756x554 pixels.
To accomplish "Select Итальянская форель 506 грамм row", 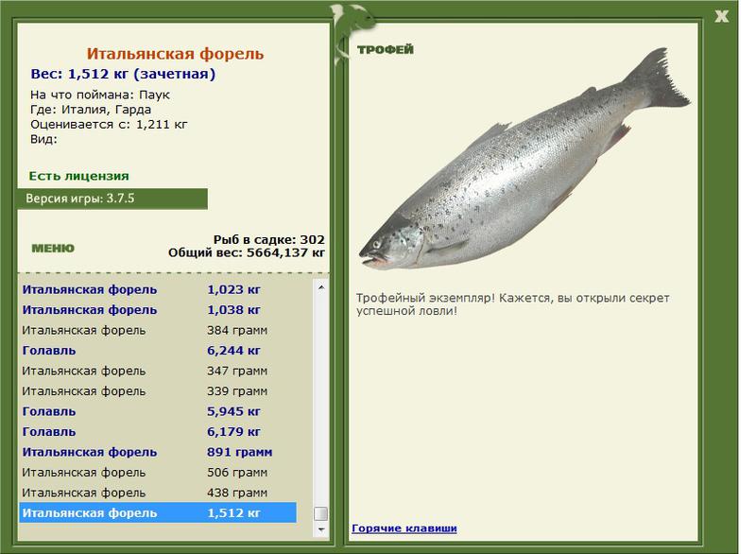I will click(x=158, y=473).
